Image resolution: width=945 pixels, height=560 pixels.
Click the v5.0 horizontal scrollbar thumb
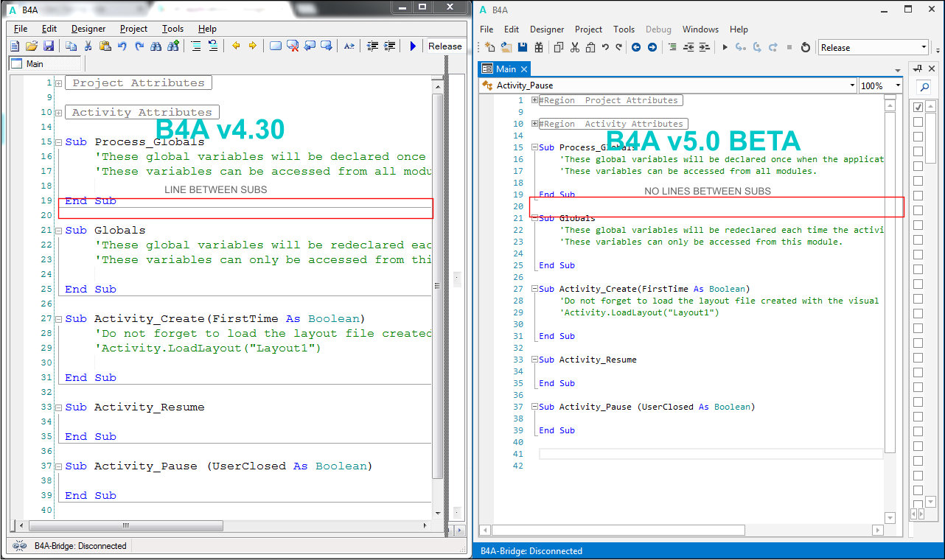click(x=618, y=530)
